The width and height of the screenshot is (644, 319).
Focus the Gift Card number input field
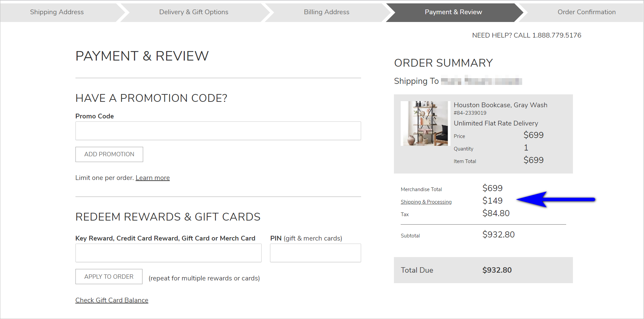(x=168, y=253)
